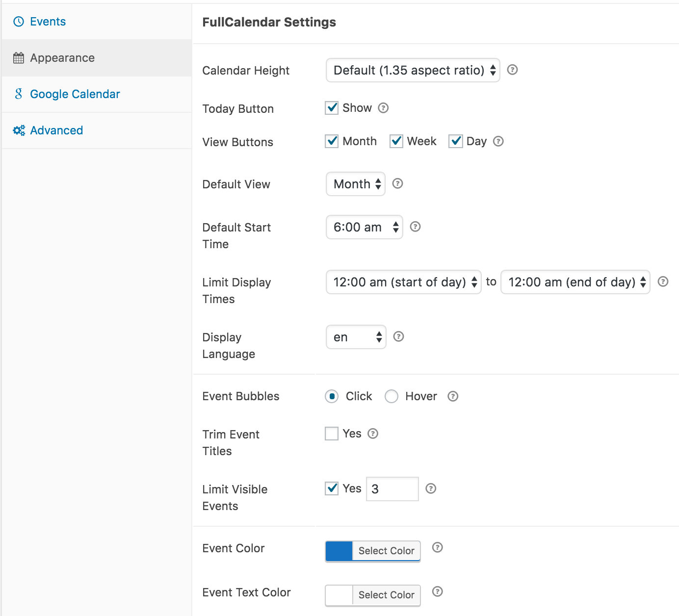This screenshot has height=616, width=679.
Task: Click the help icon next to Event Color
Action: tap(437, 548)
